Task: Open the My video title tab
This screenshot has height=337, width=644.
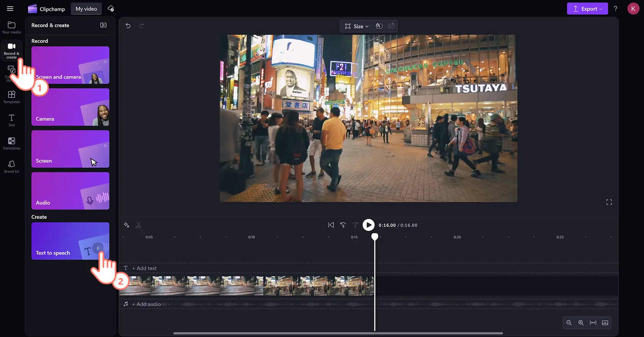Action: tap(86, 9)
